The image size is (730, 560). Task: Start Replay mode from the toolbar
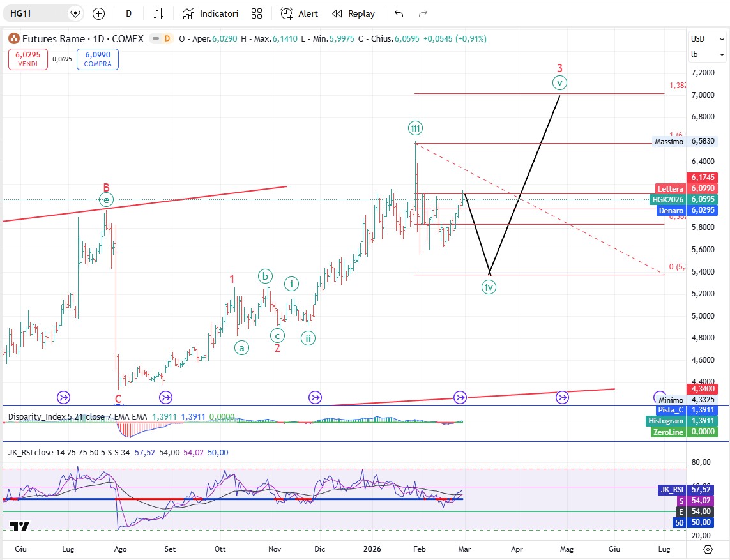tap(354, 13)
